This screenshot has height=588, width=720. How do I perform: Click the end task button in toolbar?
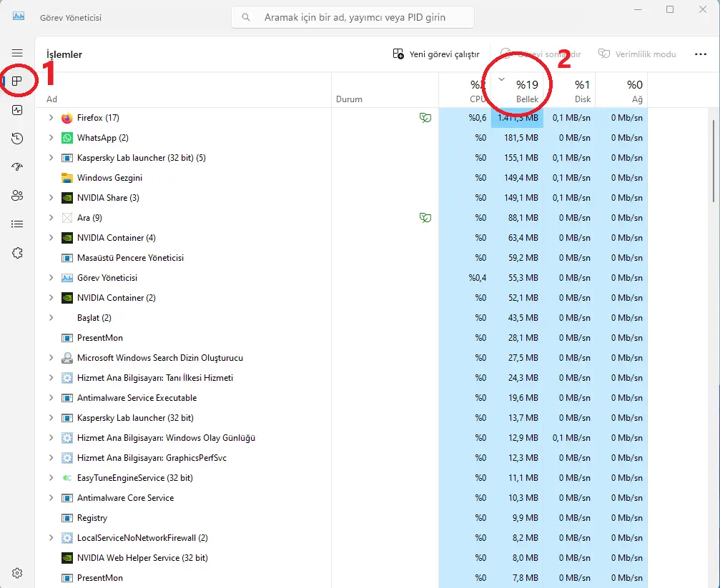click(x=541, y=54)
